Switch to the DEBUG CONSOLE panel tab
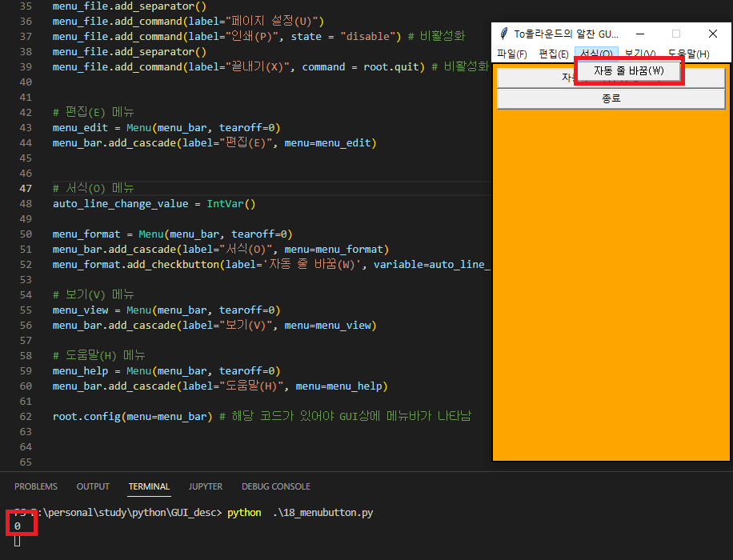Screen dimensions: 733x560 [x=276, y=486]
